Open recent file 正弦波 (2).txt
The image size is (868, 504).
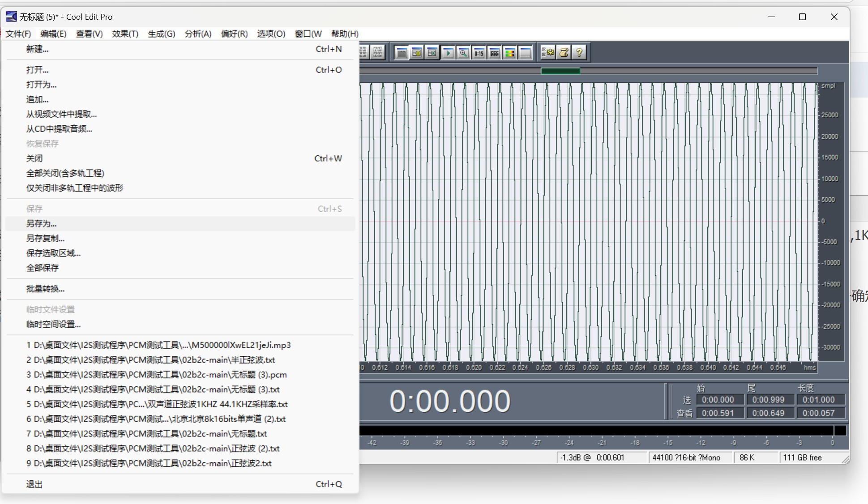click(180, 448)
